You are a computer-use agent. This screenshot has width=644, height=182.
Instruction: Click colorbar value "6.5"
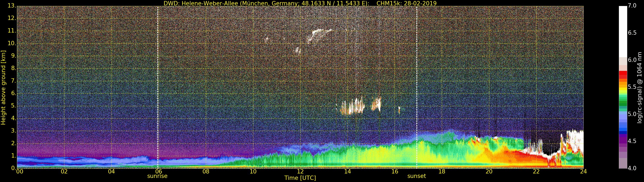(x=632, y=33)
